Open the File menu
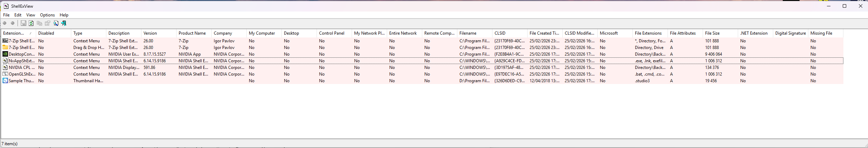Screen dimensions: 868x148 click(6, 15)
